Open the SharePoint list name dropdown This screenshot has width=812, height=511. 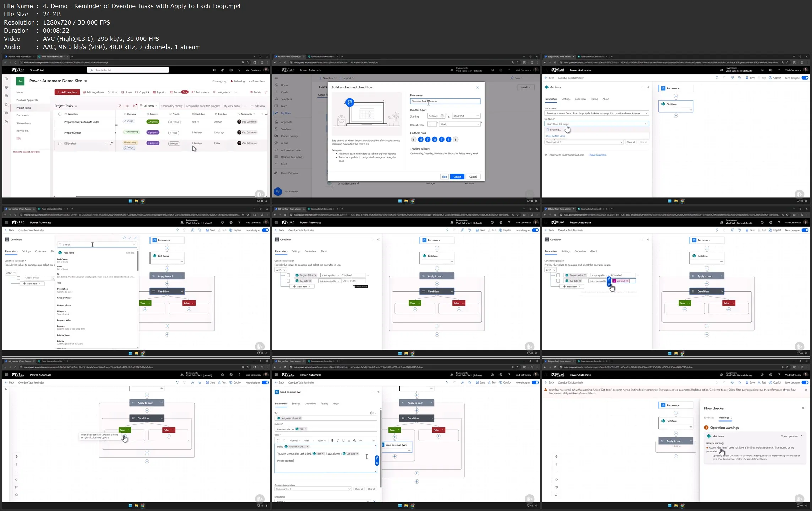pos(596,124)
